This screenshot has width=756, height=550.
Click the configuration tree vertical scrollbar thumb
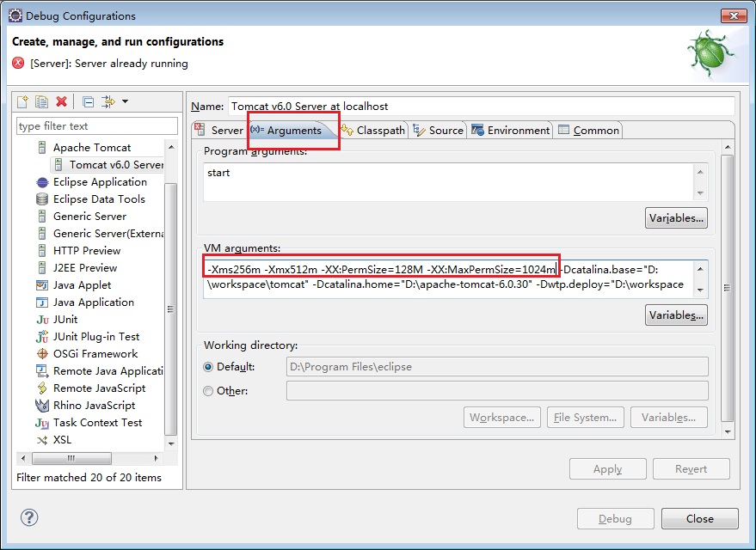[x=170, y=309]
